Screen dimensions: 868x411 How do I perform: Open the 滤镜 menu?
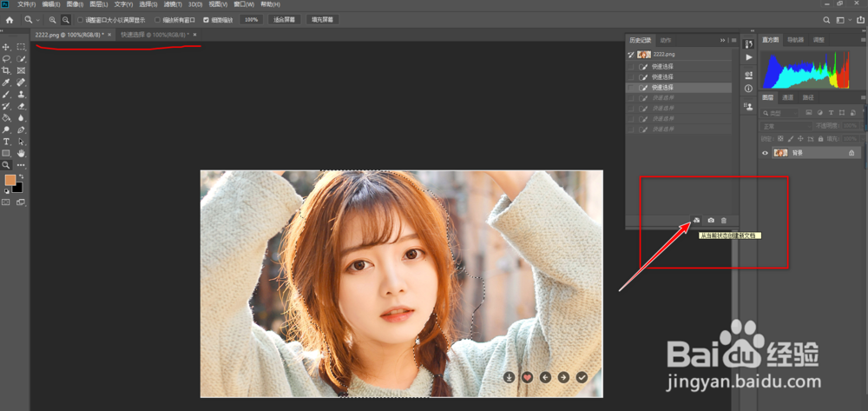click(173, 4)
